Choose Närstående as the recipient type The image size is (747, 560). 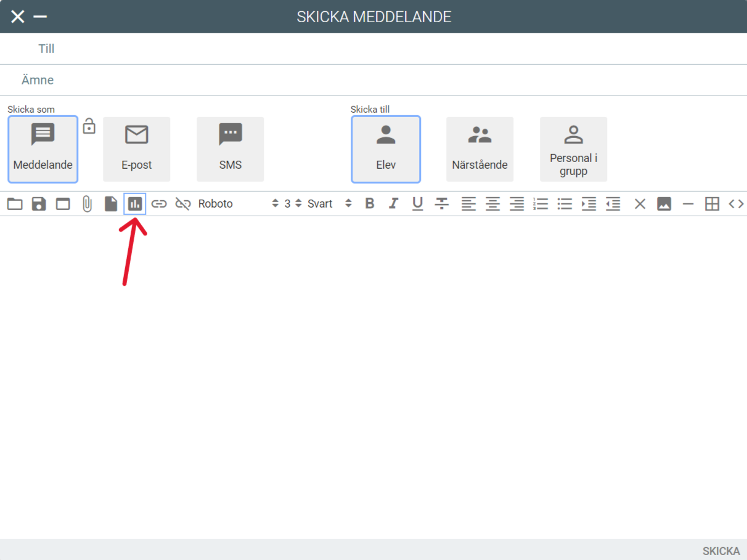[480, 149]
